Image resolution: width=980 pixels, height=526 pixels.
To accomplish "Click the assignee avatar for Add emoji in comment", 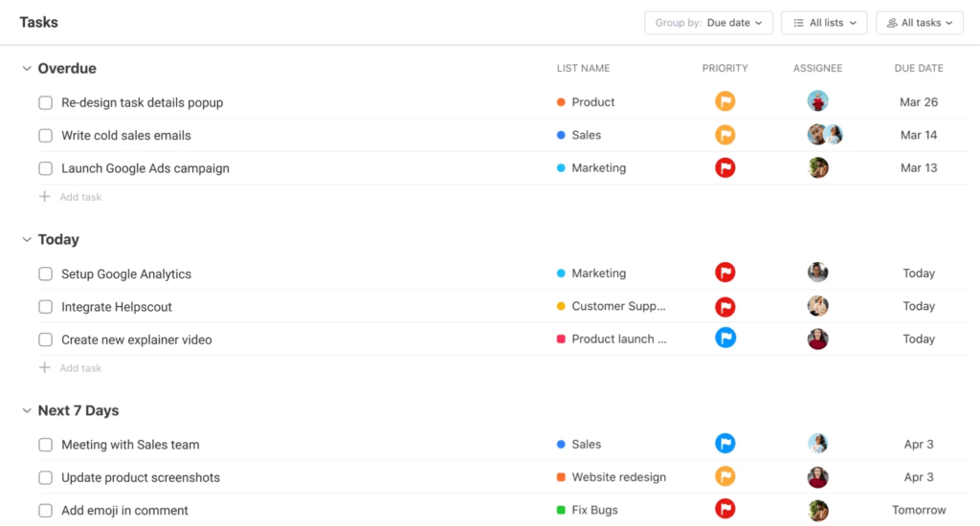I will 817,510.
